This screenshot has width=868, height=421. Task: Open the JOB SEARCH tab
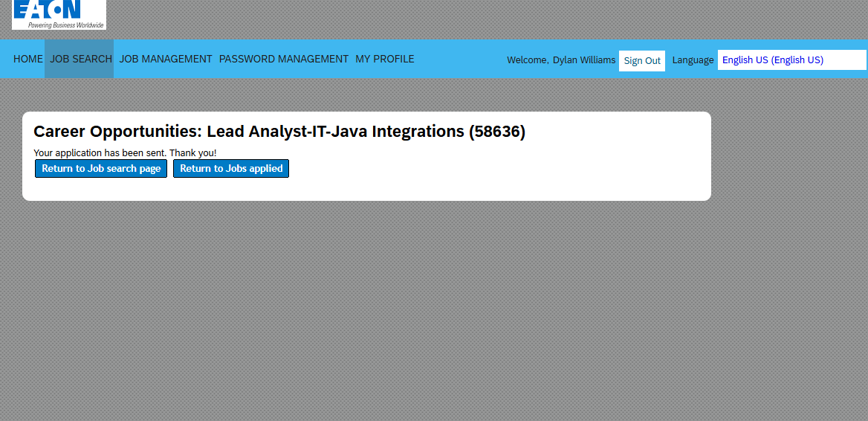pyautogui.click(x=81, y=59)
